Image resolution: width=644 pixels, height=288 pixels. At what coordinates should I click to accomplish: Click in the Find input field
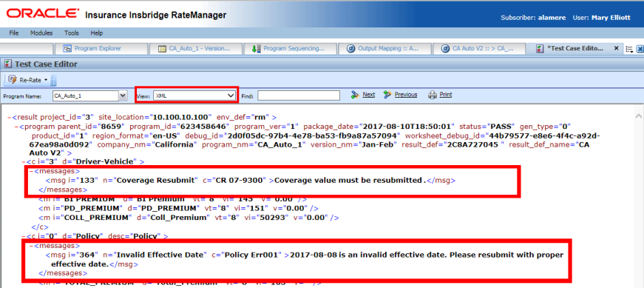[299, 96]
